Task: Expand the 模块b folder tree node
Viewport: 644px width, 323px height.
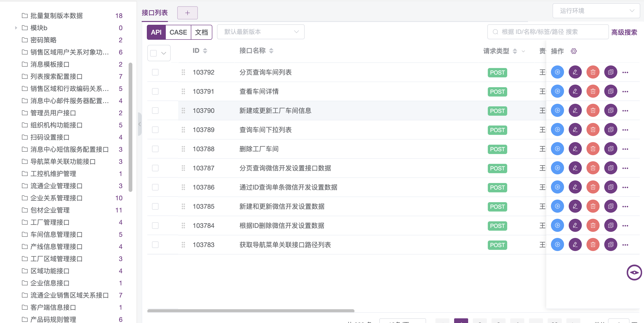Action: [16, 28]
